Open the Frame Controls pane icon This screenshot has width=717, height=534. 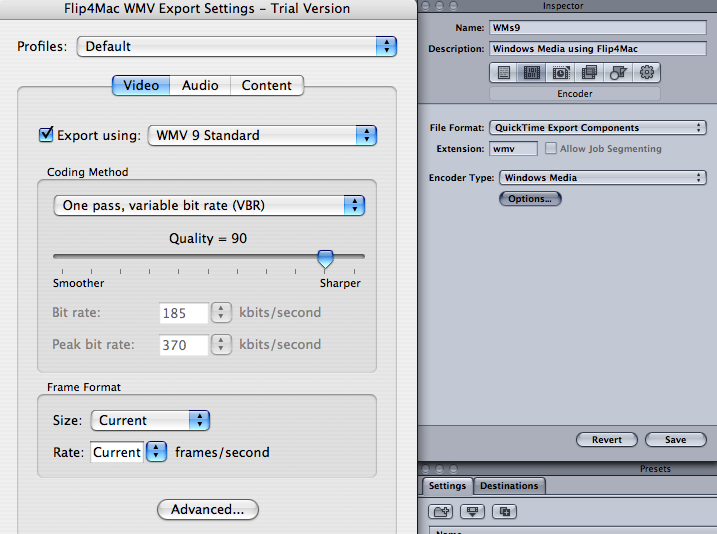click(x=561, y=73)
